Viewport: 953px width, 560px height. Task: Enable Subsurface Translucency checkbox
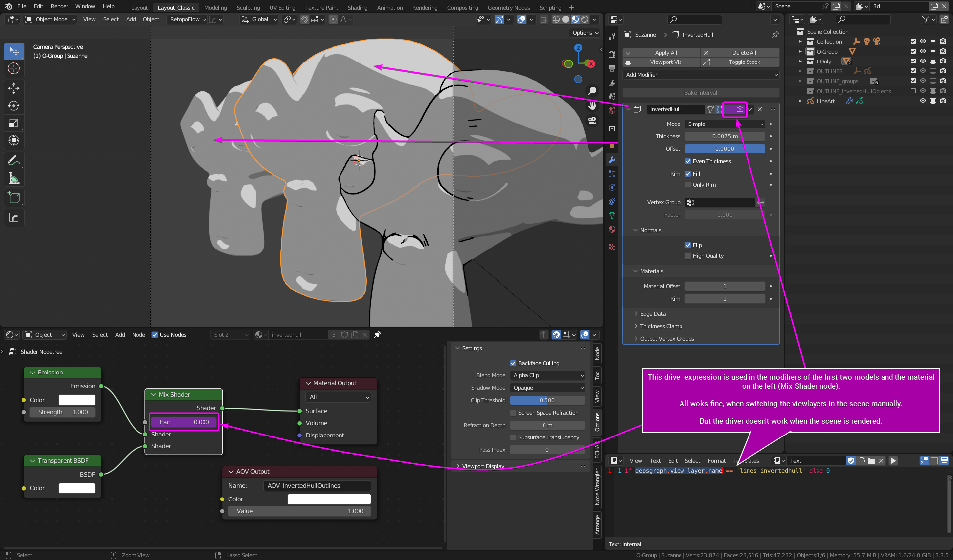click(513, 437)
